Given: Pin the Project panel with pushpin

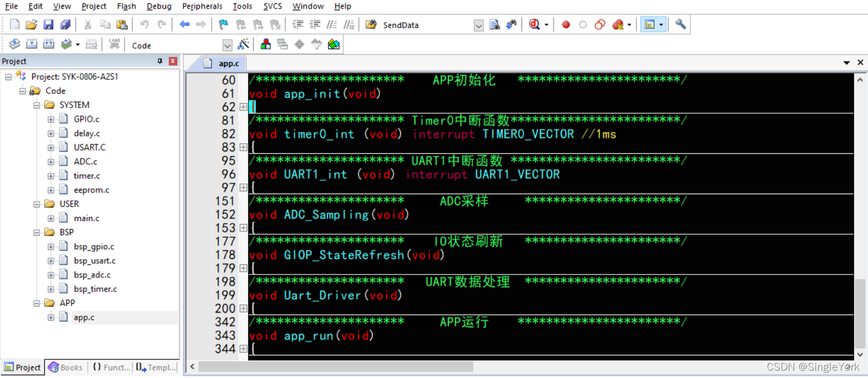Looking at the screenshot, I should point(160,61).
